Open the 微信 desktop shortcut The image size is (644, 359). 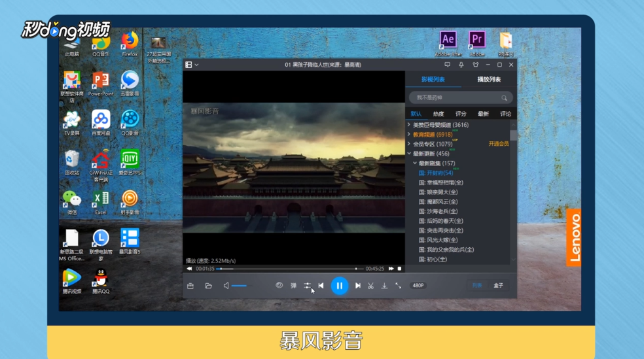(72, 203)
